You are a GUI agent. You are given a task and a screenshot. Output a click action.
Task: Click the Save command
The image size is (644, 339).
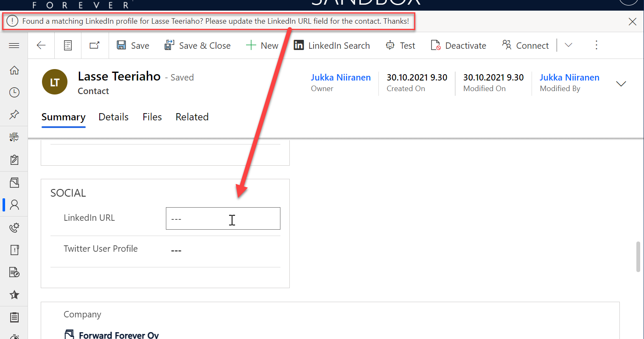click(x=133, y=45)
